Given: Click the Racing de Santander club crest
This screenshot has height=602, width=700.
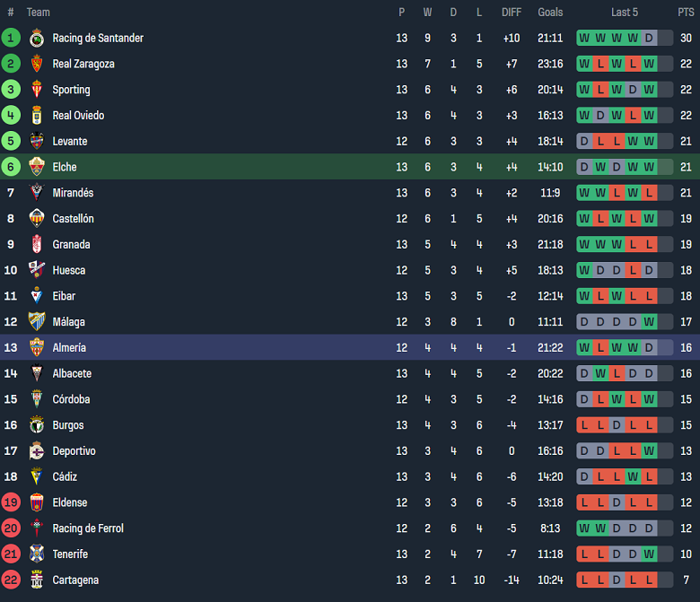Looking at the screenshot, I should pos(37,38).
